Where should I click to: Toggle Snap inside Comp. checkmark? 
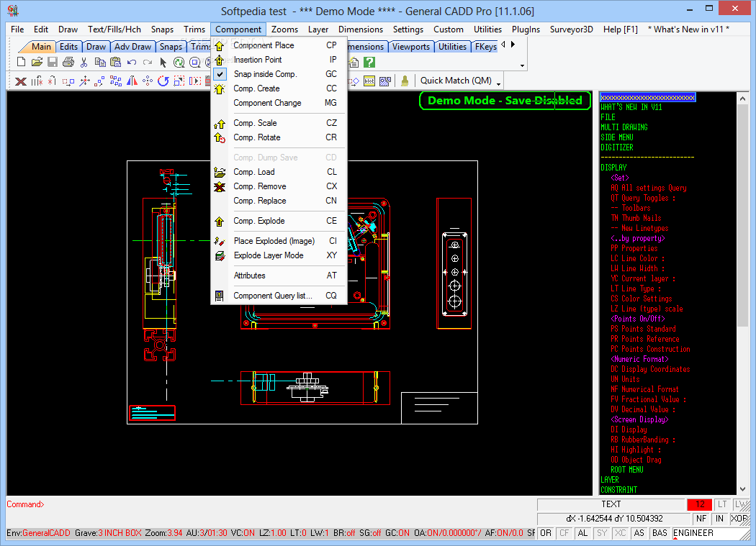point(220,74)
